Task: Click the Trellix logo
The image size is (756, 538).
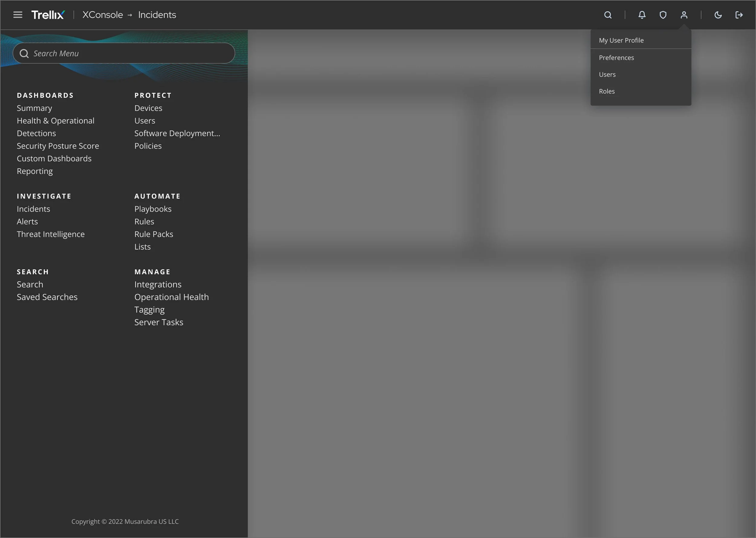Action: (x=48, y=15)
